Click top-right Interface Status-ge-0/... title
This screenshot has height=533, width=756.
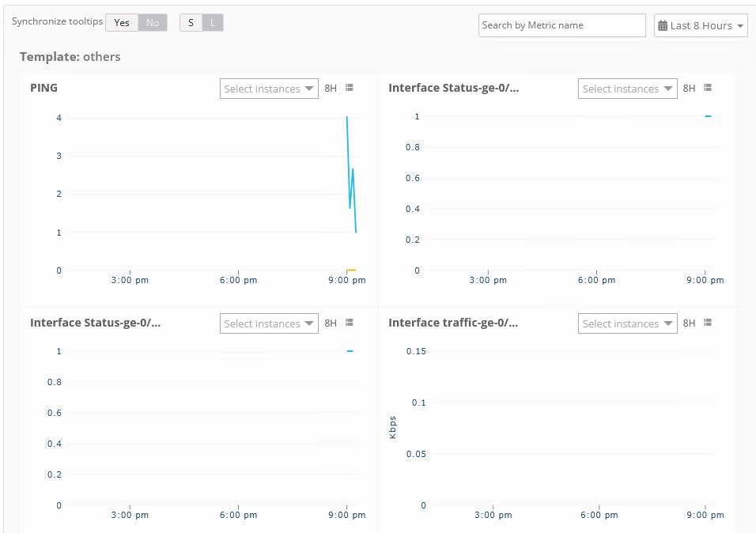pos(454,88)
